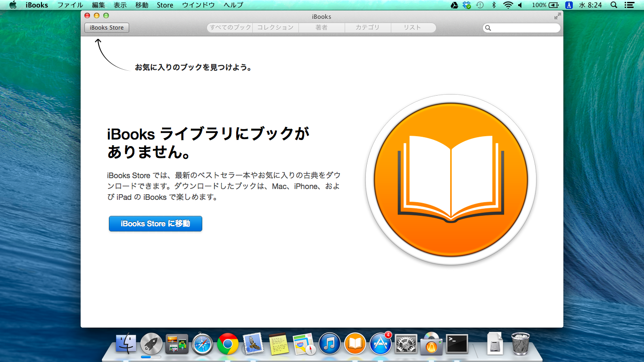Minimize iBooks window with yellow button
644x362 pixels.
(x=97, y=16)
